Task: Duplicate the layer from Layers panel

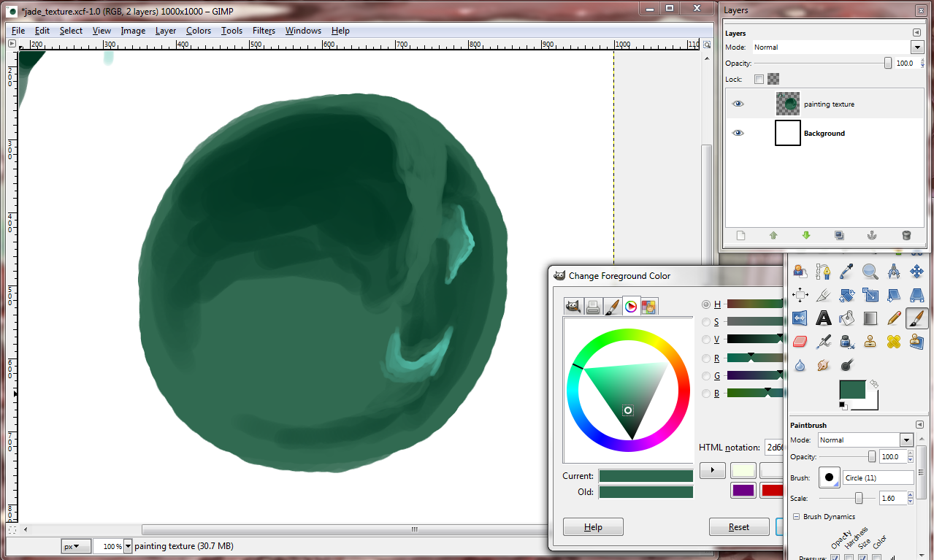Action: point(839,235)
